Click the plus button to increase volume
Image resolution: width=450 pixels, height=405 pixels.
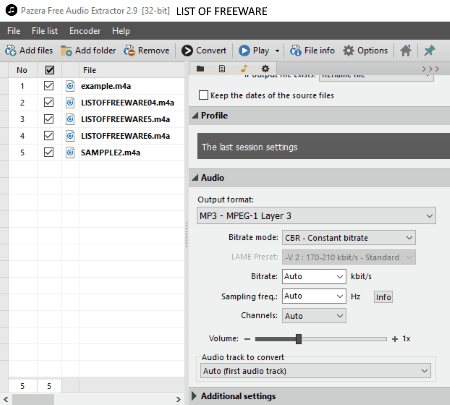395,339
